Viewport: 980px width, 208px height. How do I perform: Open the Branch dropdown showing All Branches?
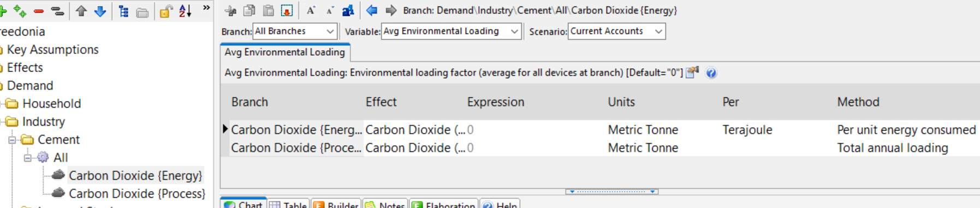click(295, 31)
